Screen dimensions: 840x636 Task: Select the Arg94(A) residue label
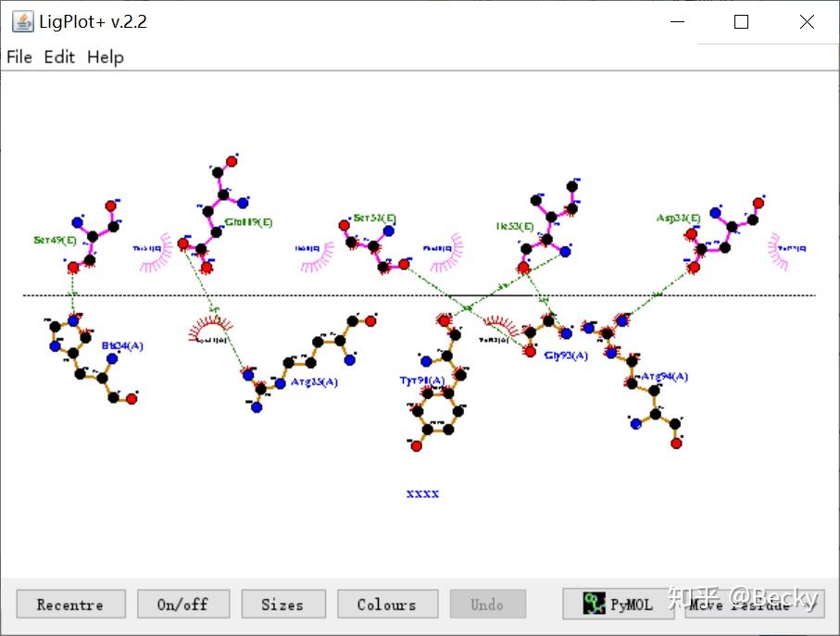[664, 377]
